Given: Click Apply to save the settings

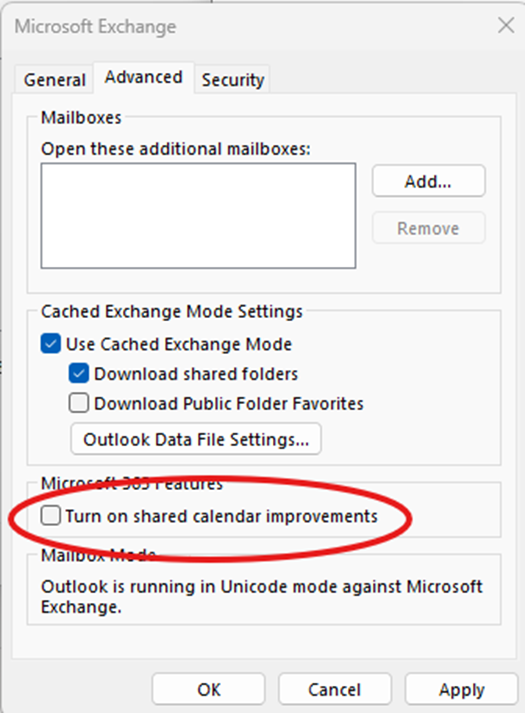Looking at the screenshot, I should point(461,689).
